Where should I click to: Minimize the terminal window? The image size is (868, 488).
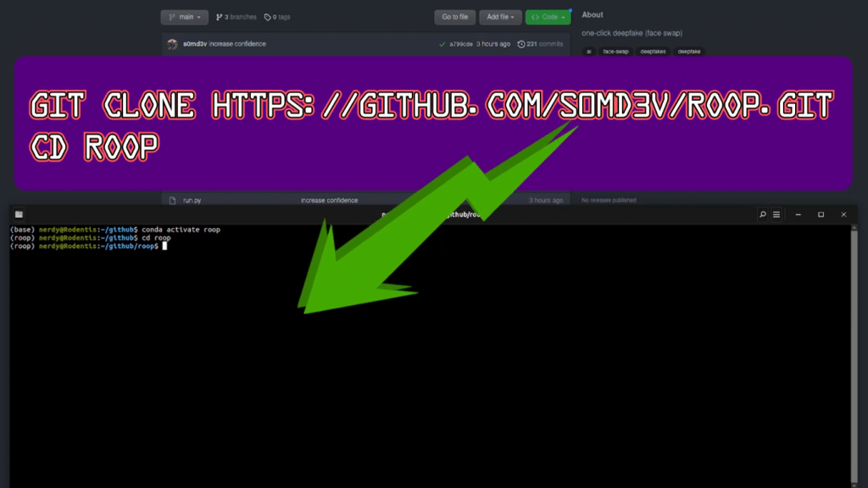tap(798, 214)
